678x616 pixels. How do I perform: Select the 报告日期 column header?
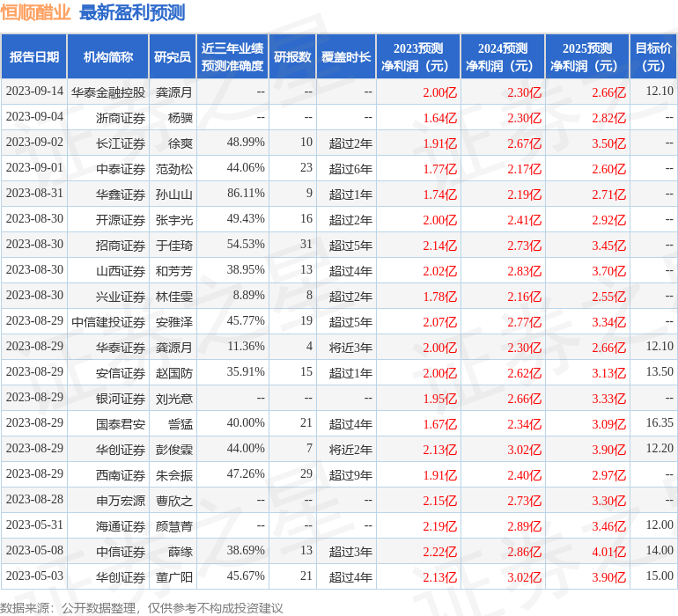pyautogui.click(x=34, y=56)
